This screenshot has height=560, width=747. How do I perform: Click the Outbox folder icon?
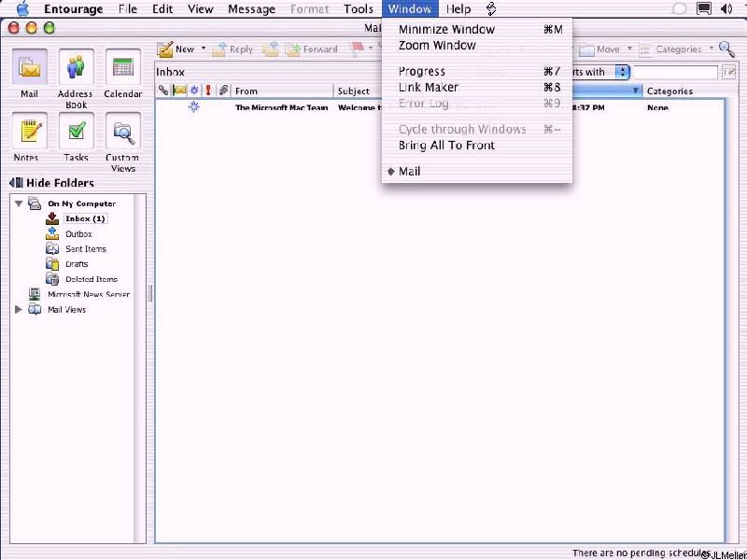(x=52, y=234)
